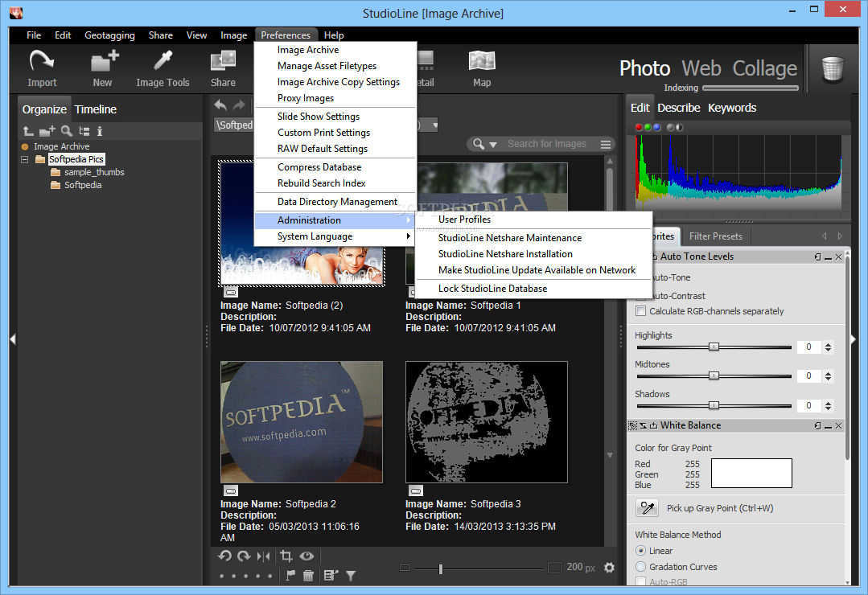Toggle the eye preview icon below thumbnails

(x=306, y=556)
